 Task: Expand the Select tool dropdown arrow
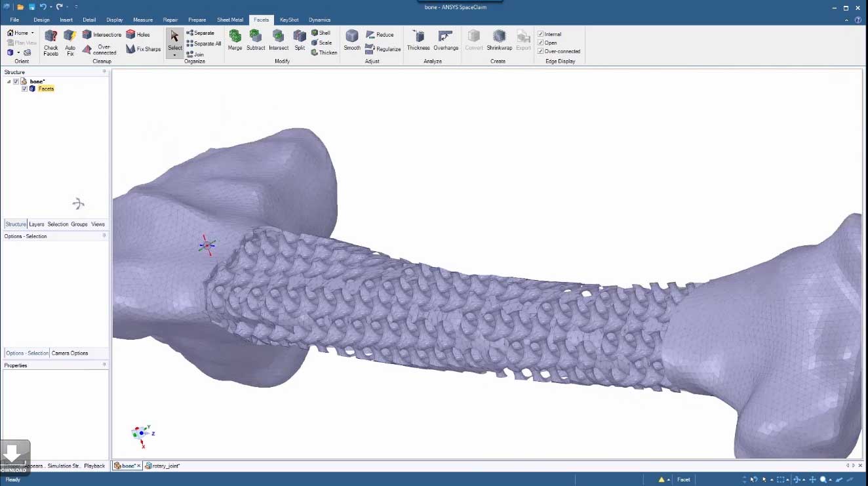[174, 55]
